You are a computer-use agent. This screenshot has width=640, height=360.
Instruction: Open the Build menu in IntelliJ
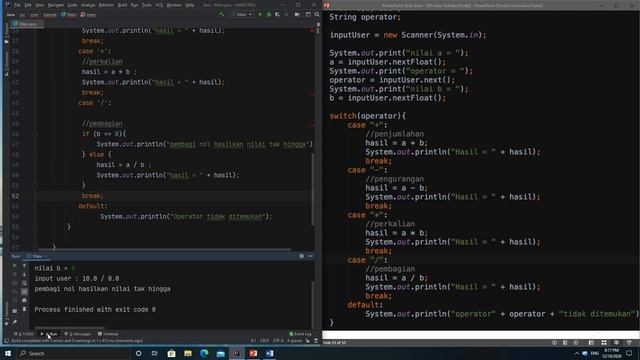tap(122, 5)
